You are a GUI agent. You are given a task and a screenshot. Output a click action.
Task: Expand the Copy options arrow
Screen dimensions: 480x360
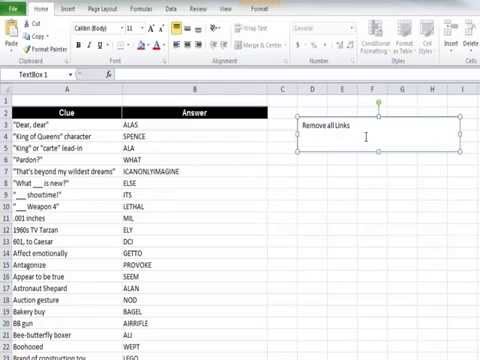[47, 36]
